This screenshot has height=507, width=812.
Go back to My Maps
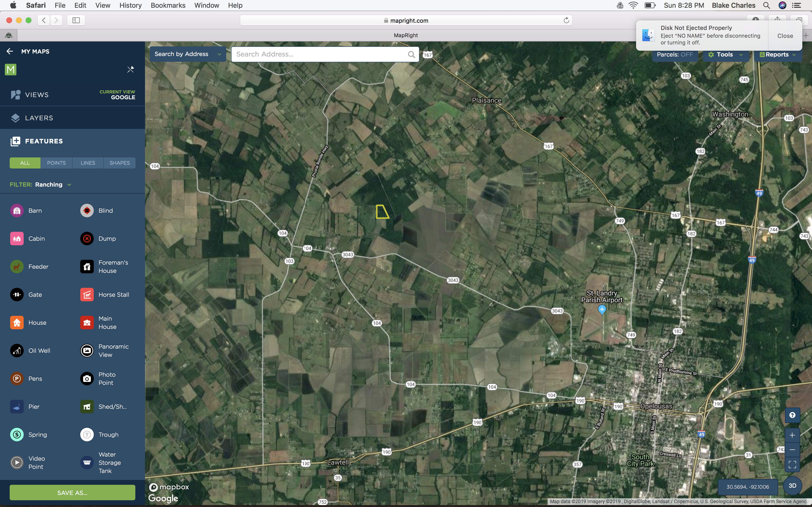pos(10,51)
